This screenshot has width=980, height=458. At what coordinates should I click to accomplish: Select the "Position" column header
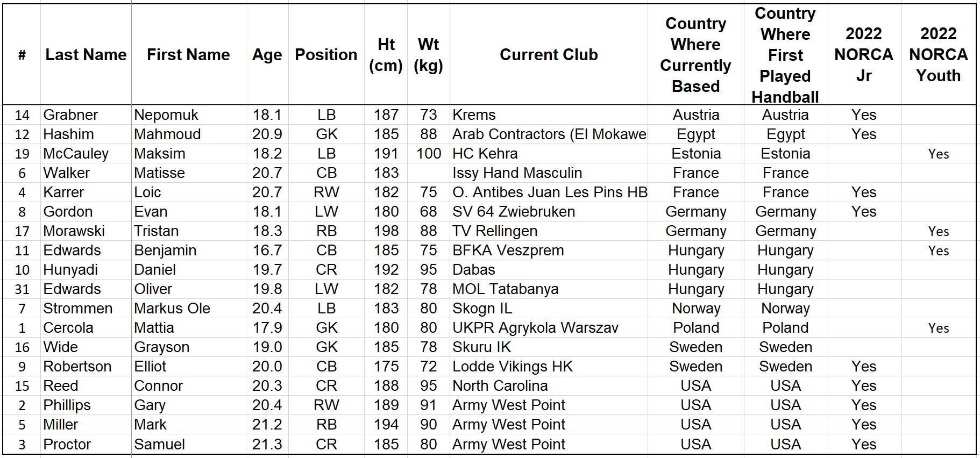326,54
